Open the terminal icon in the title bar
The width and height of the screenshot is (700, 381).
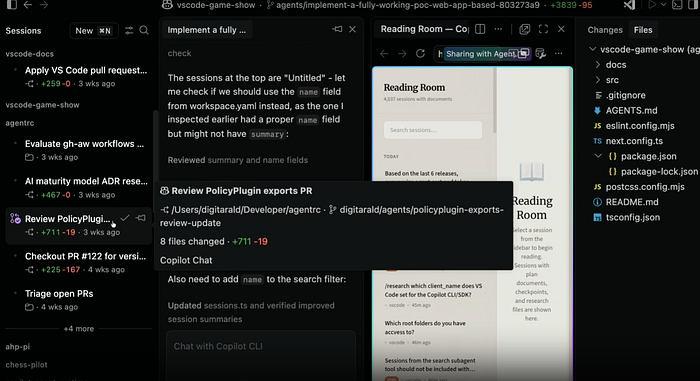tap(677, 5)
